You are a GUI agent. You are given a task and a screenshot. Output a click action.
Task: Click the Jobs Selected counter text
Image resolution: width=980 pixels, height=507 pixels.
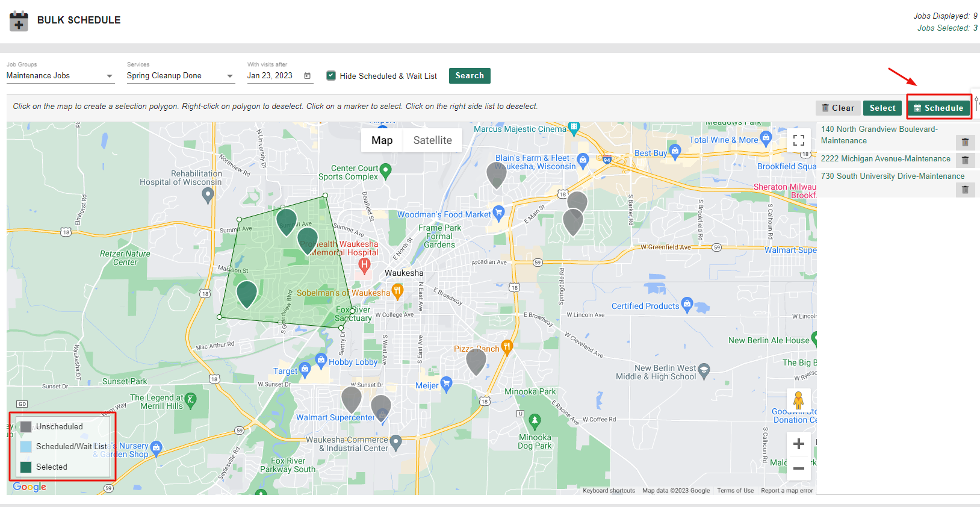[x=947, y=28]
